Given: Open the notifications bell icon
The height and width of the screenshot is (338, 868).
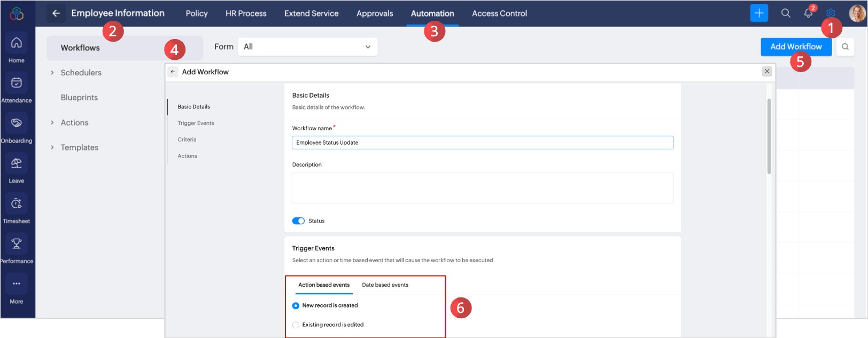Looking at the screenshot, I should click(x=808, y=13).
